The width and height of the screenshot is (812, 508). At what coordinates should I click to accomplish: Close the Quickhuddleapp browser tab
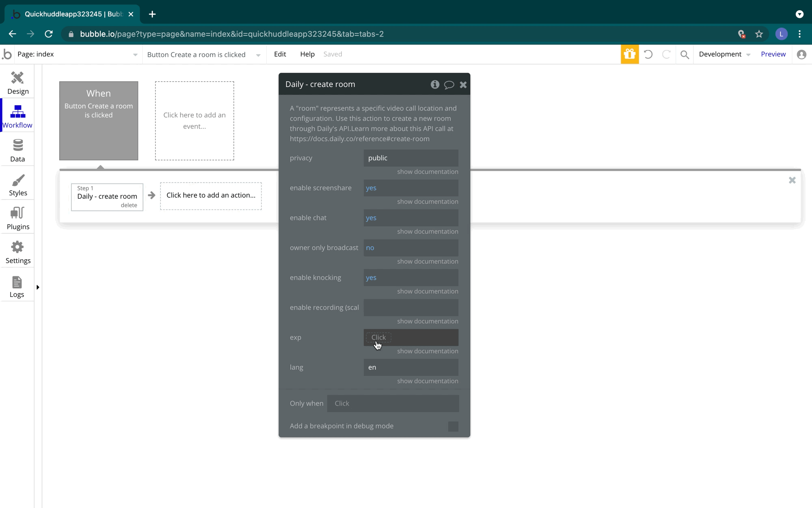tap(131, 14)
